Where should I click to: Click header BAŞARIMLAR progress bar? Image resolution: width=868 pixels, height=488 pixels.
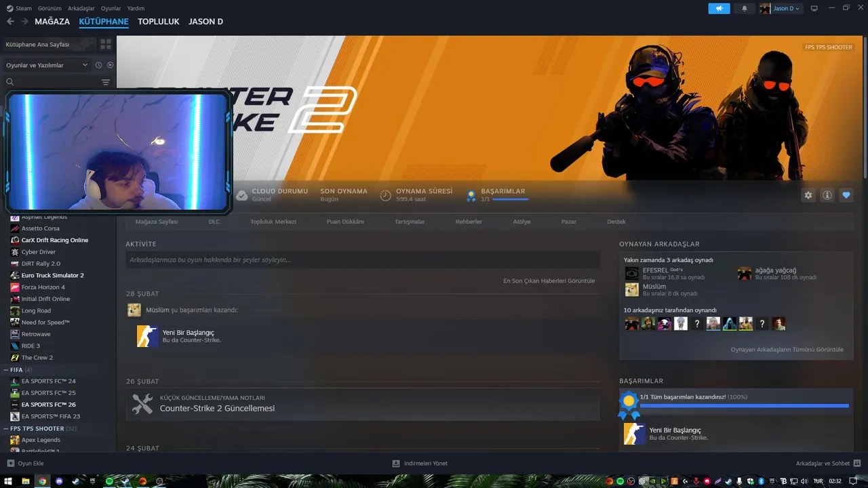tap(510, 199)
